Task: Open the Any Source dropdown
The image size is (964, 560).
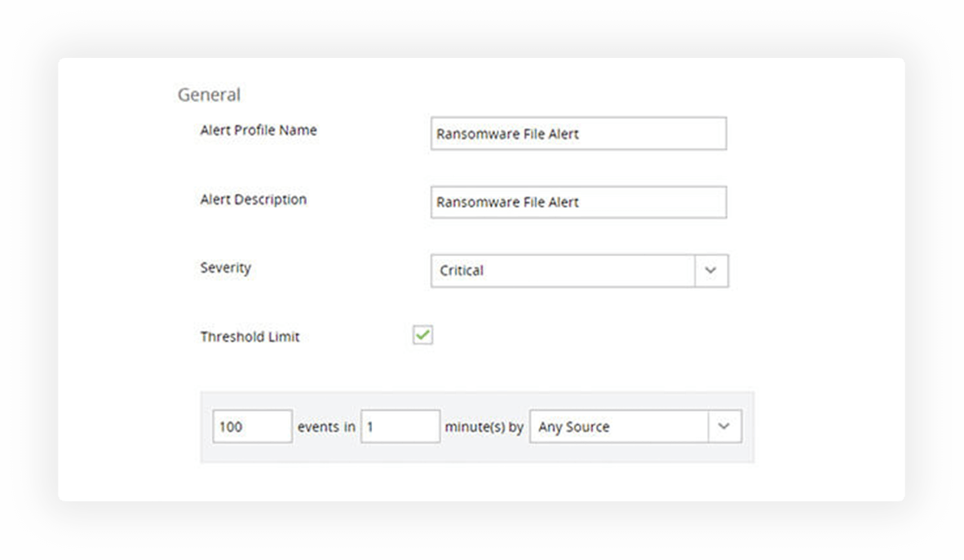Action: (x=635, y=426)
